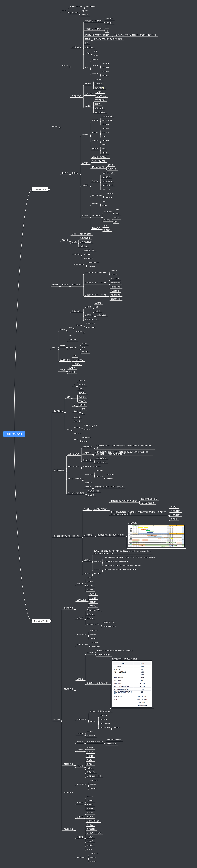Select the logo设计 node
197x868 pixels.
(x=84, y=11)
